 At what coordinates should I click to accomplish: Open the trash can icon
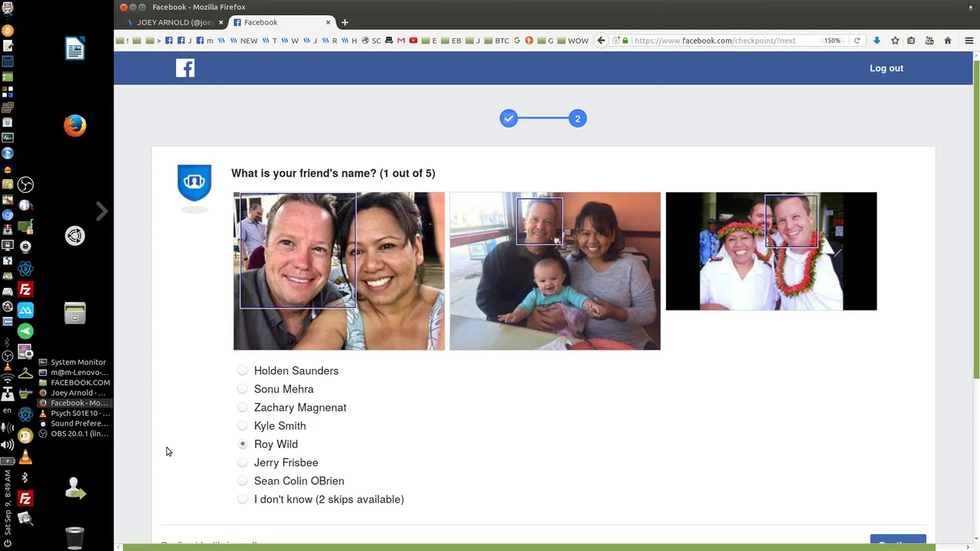(x=74, y=537)
